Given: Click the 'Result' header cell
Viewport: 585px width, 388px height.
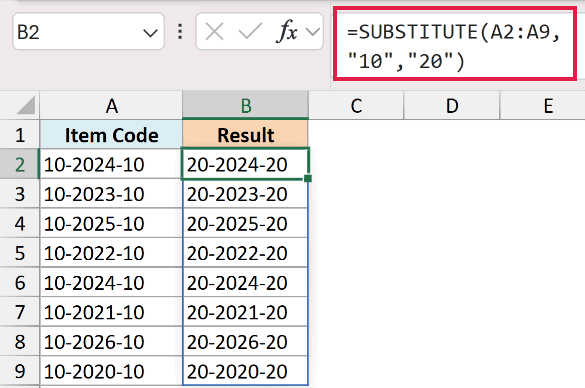Looking at the screenshot, I should (x=245, y=135).
